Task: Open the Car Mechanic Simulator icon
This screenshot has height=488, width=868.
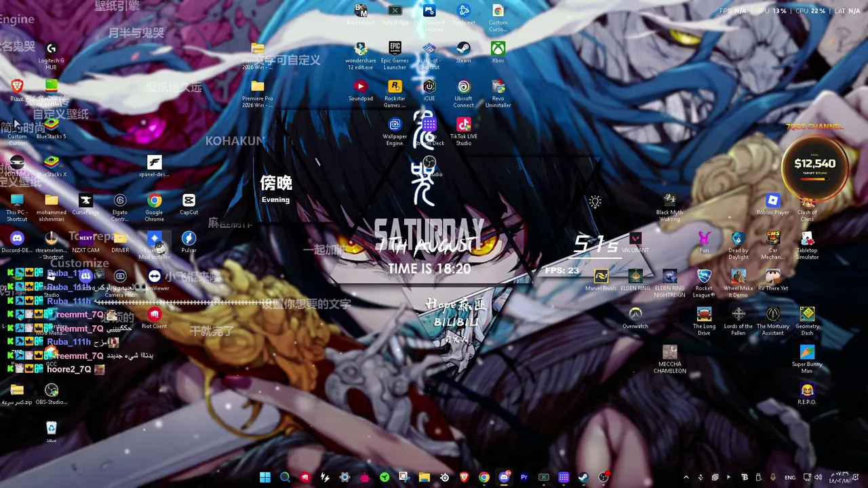Action: [x=773, y=245]
